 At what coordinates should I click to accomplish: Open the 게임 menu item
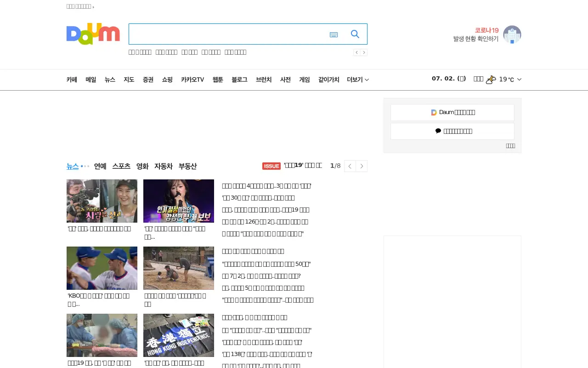(305, 80)
